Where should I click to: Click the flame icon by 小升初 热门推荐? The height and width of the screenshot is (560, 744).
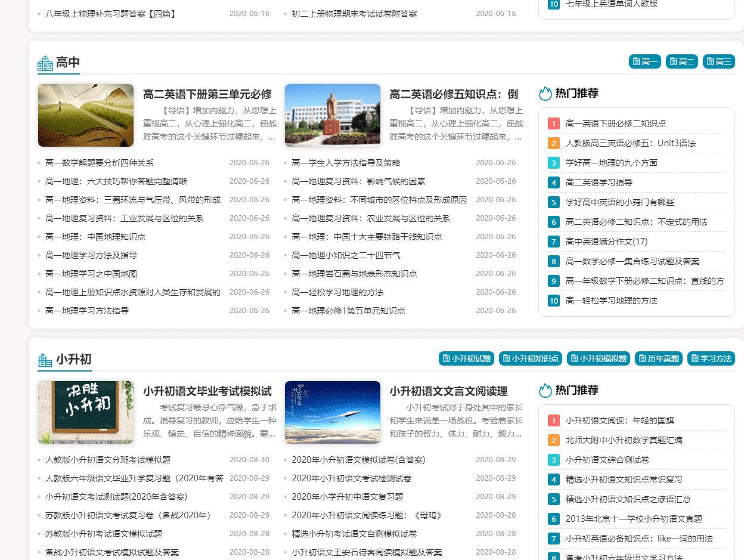click(545, 390)
